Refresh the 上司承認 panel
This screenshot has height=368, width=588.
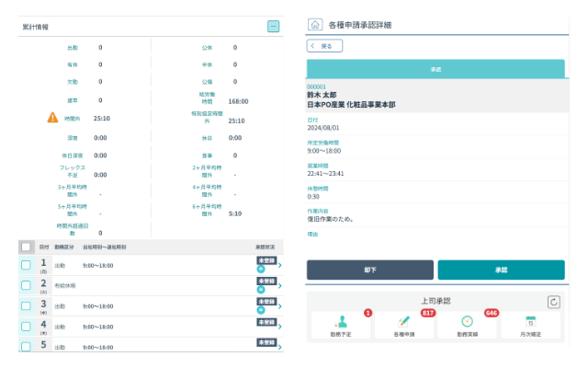(x=553, y=302)
